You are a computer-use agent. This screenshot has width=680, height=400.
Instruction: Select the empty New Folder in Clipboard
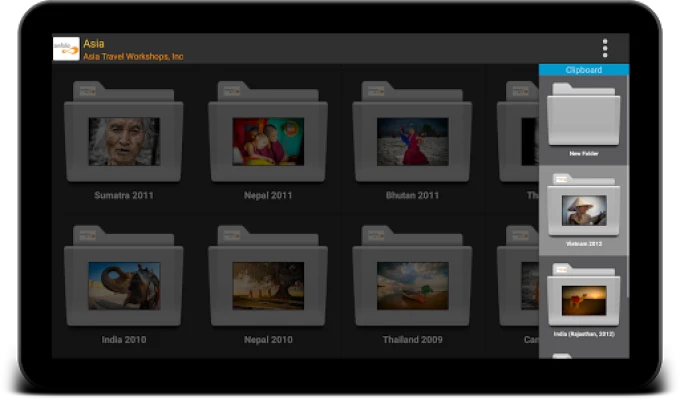pyautogui.click(x=583, y=116)
